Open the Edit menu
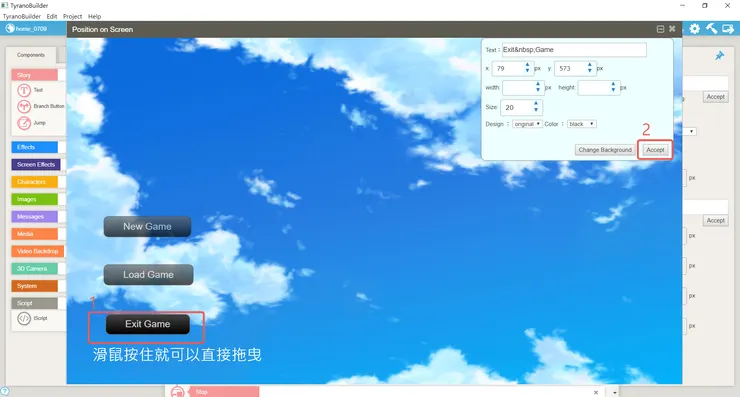The width and height of the screenshot is (740, 397). 52,16
